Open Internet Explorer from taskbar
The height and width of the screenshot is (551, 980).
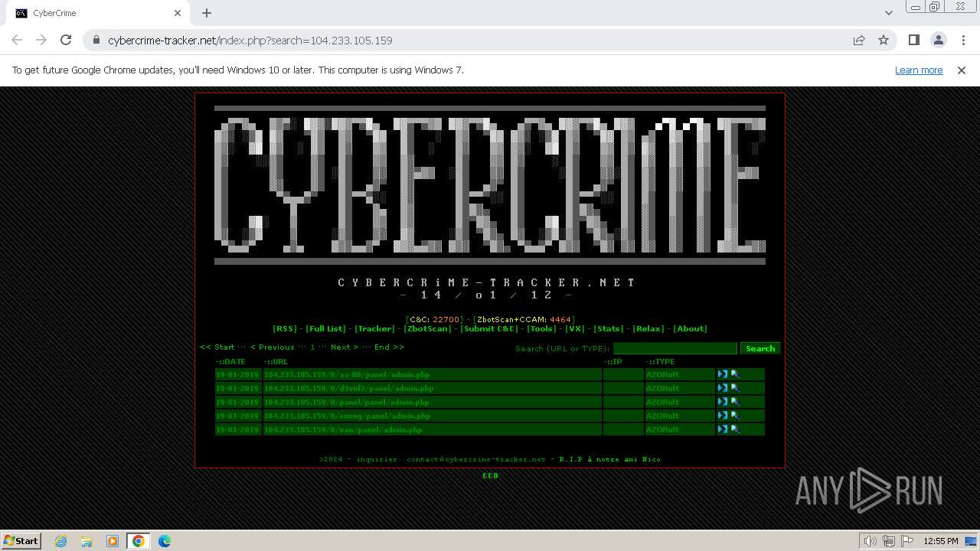pyautogui.click(x=60, y=541)
